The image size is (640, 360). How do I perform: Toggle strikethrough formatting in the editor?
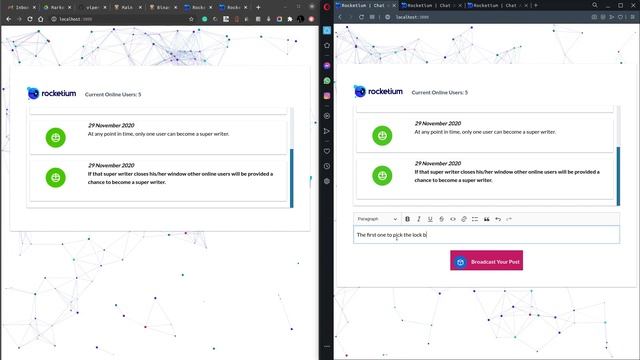(x=442, y=219)
